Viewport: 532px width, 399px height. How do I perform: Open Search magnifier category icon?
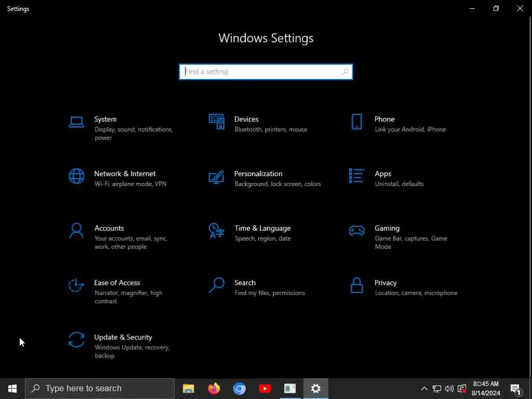(217, 285)
